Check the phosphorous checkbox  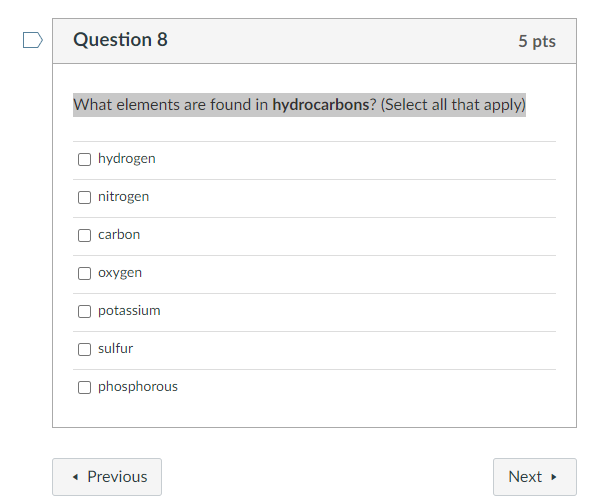85,387
